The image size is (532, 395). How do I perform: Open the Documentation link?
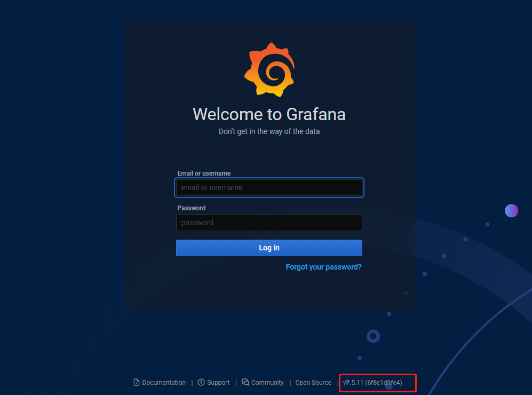[163, 382]
